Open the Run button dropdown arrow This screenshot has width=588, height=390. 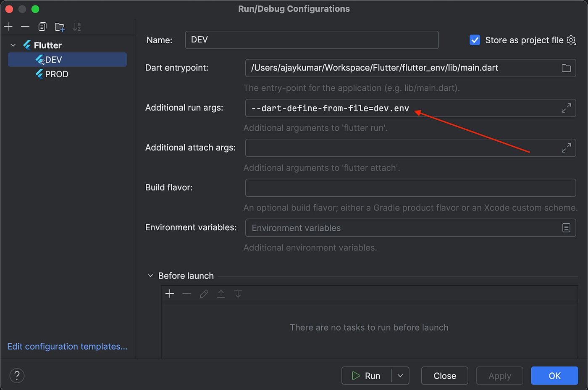coord(400,376)
